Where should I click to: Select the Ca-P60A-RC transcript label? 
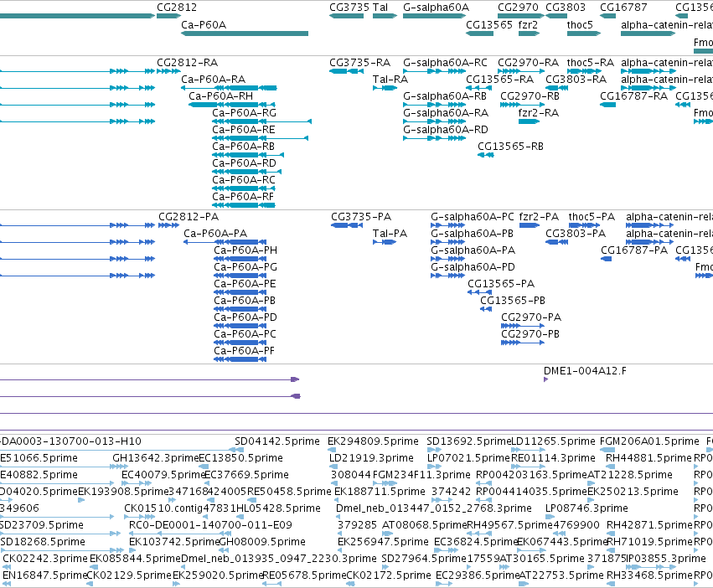[244, 180]
